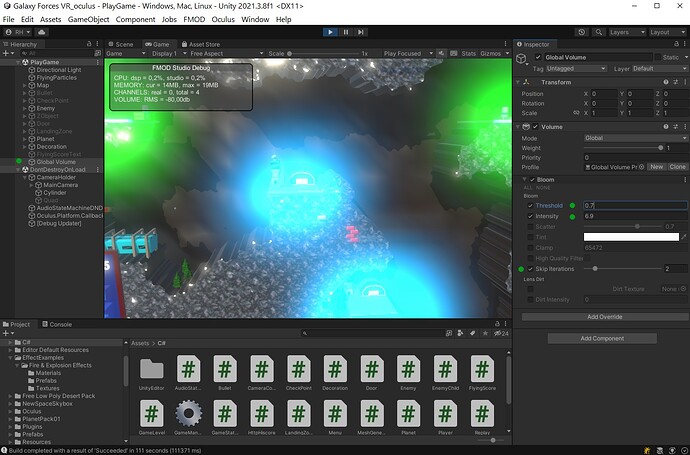Screen dimensions: 690x455
Task: Switch to the Console tab
Action: [x=57, y=324]
